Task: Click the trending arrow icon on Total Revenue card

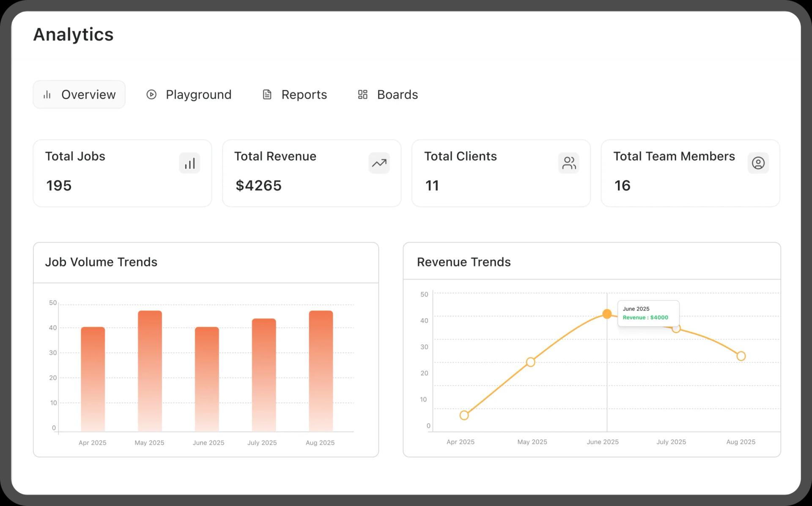Action: 379,163
